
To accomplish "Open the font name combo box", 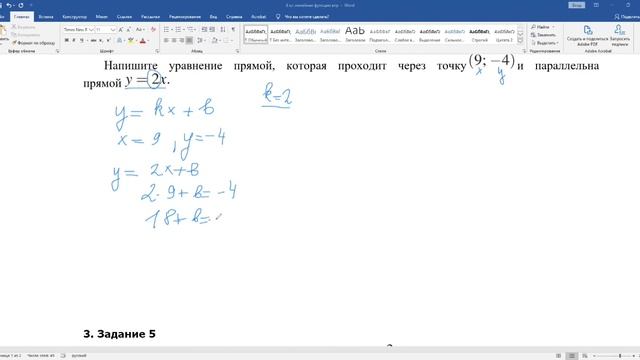I will pos(78,30).
